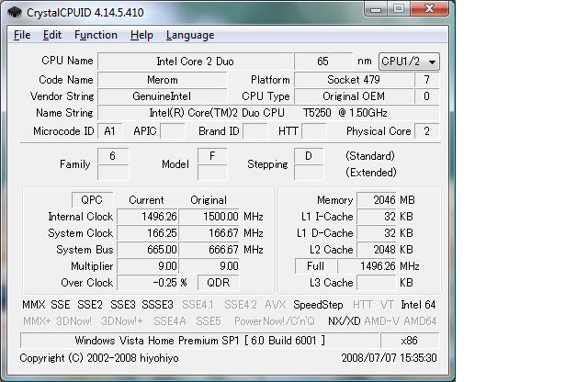The width and height of the screenshot is (588, 382).
Task: Open the Function menu
Action: (x=96, y=35)
